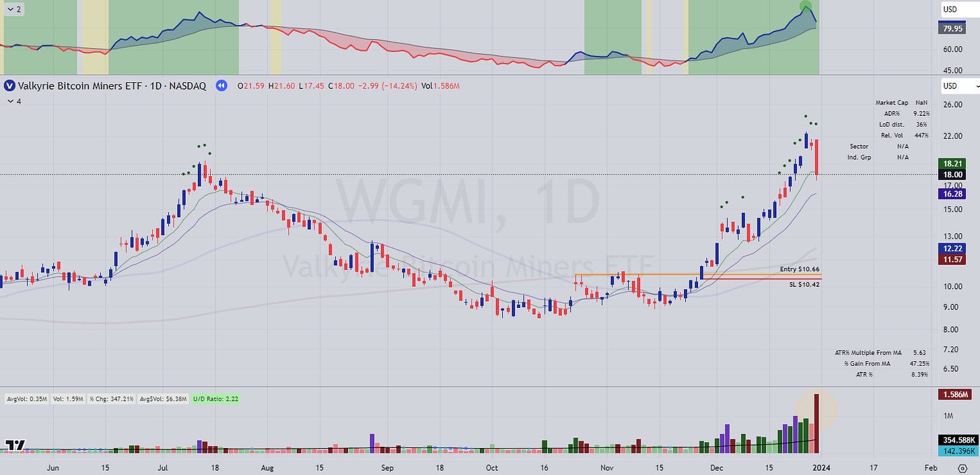Click the blue rewind replay icon
Viewport: 980px width, 475px height.
click(x=220, y=86)
